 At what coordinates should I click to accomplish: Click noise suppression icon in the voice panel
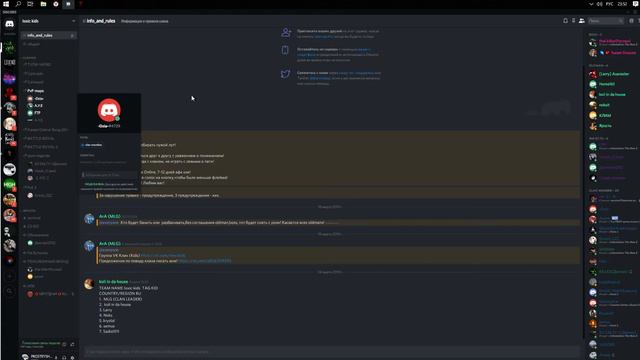point(64,344)
